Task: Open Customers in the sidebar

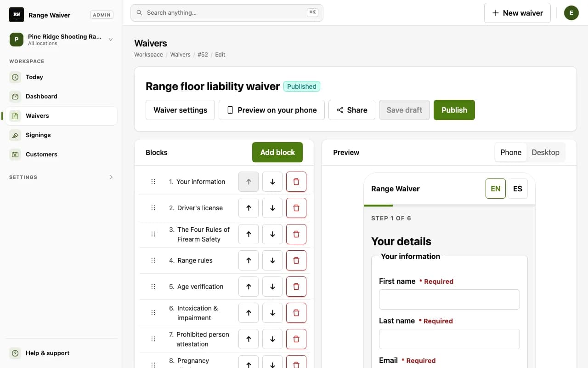Action: coord(62,155)
